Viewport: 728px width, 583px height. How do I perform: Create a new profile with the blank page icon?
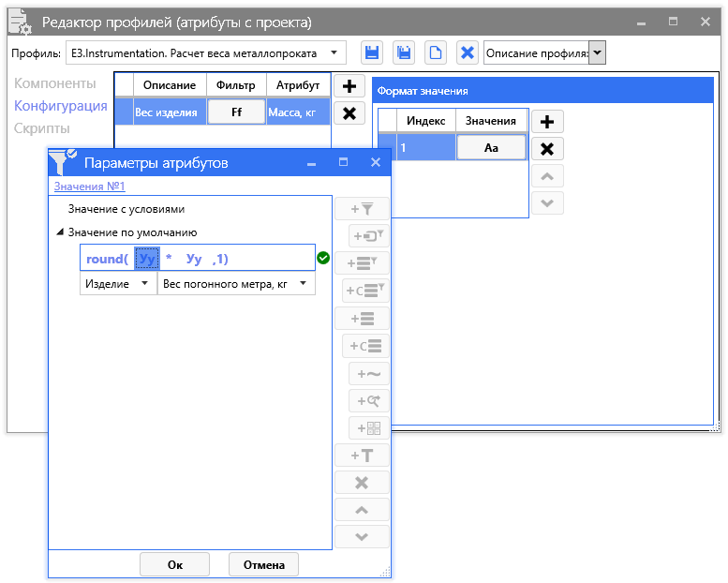point(436,53)
